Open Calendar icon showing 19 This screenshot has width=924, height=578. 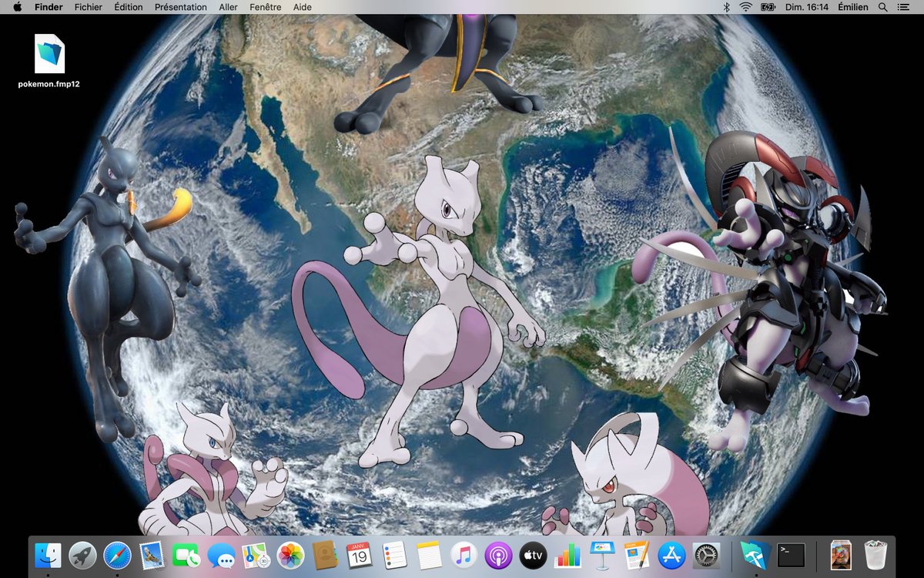(x=360, y=555)
